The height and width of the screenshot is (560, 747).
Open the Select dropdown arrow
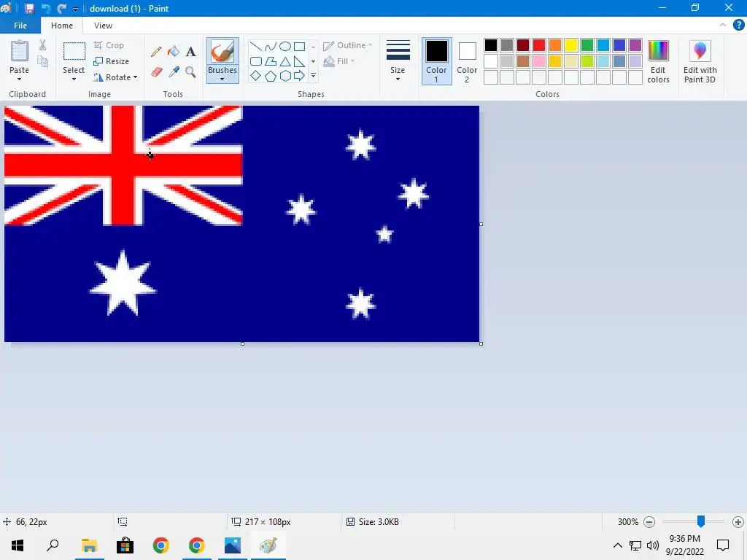tap(74, 79)
